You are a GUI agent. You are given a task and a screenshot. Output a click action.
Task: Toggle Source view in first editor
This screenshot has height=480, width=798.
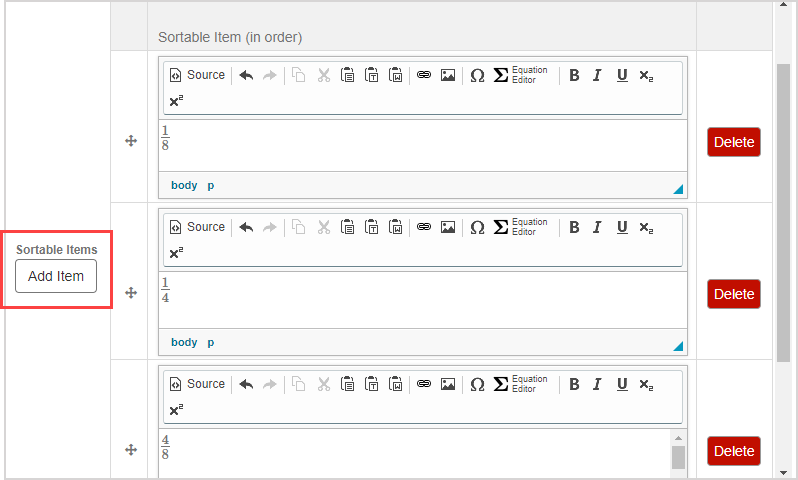click(197, 75)
